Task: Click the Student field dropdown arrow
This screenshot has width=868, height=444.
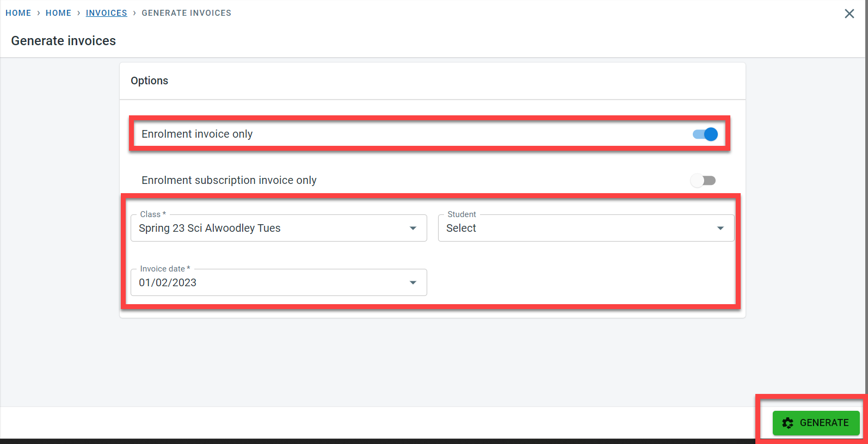Action: pyautogui.click(x=721, y=229)
